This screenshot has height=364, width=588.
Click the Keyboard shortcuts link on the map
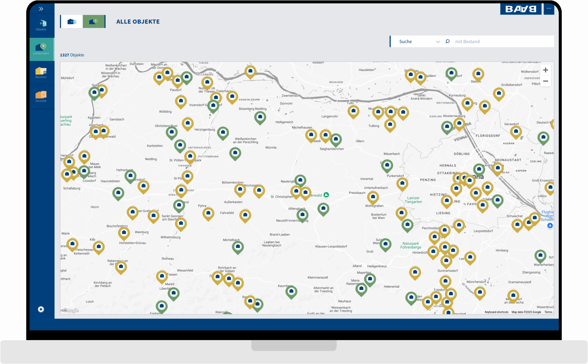click(x=496, y=312)
